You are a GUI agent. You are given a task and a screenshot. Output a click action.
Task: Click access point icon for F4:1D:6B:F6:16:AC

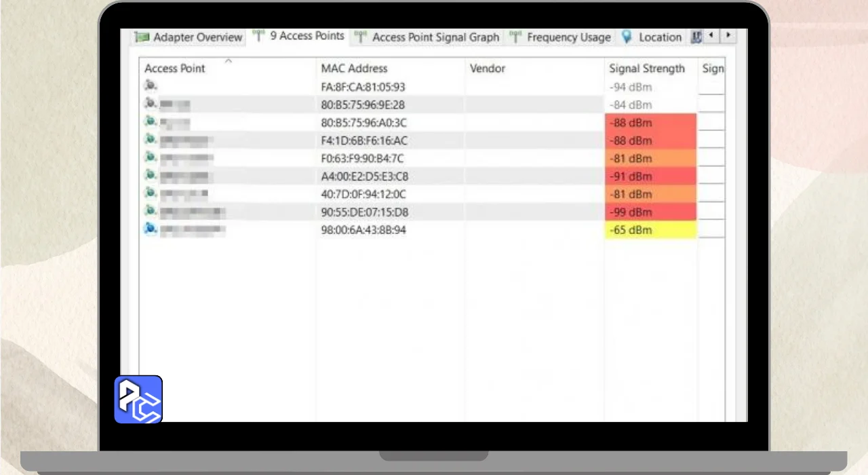tap(151, 140)
